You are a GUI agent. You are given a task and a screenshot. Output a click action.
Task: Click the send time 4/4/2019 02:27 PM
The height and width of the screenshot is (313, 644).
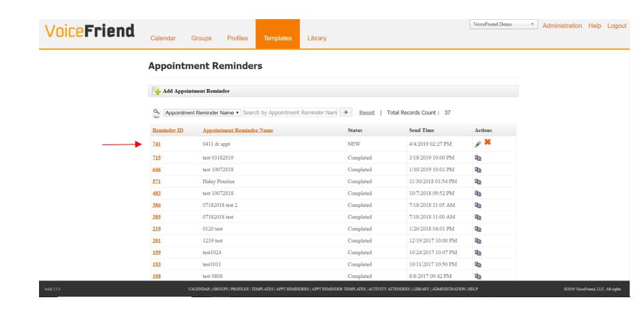(x=430, y=145)
